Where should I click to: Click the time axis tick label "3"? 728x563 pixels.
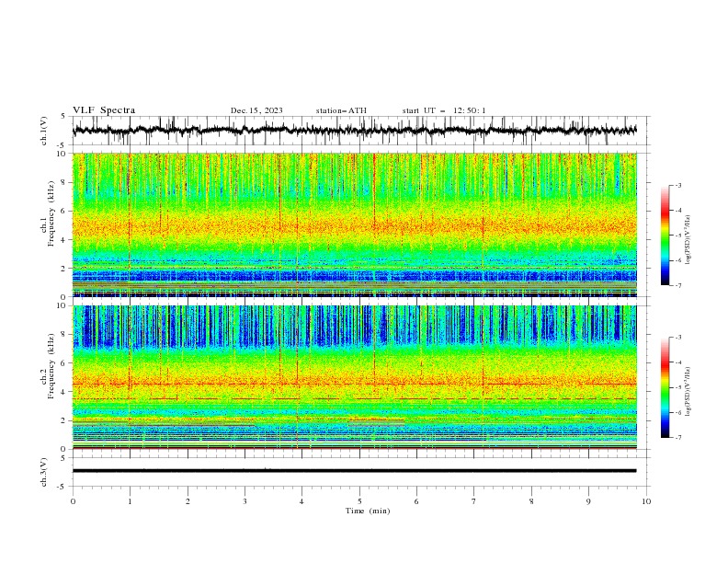(245, 501)
